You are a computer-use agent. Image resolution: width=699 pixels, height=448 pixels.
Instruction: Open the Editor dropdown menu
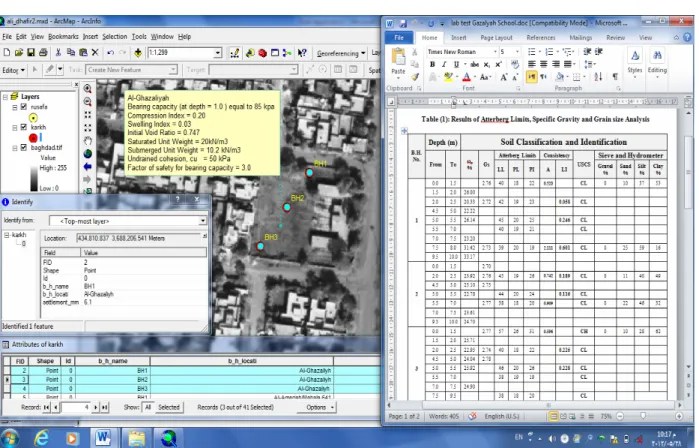click(x=13, y=70)
